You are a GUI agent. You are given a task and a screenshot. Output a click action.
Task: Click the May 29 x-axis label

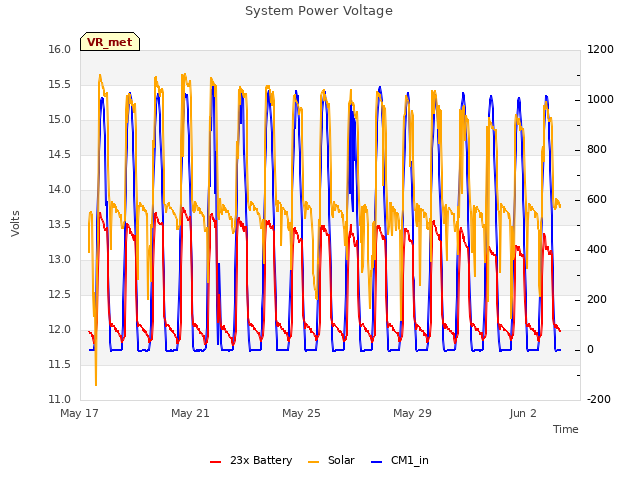pyautogui.click(x=413, y=413)
